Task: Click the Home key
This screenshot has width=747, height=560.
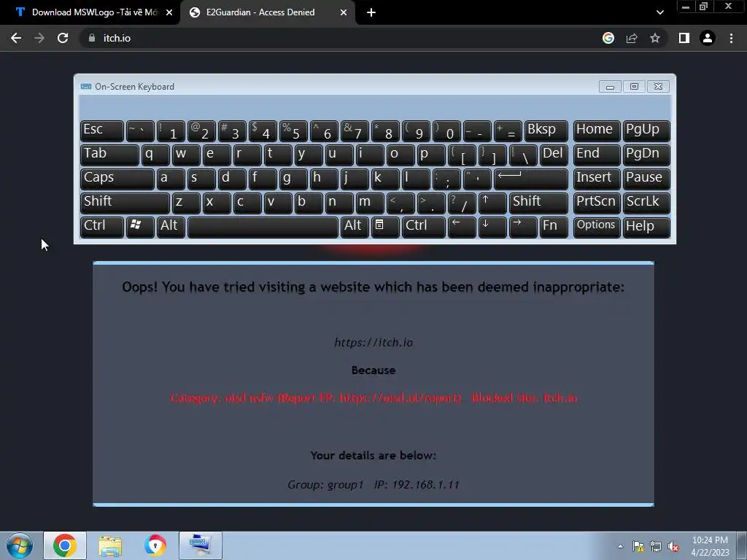Action: [597, 131]
